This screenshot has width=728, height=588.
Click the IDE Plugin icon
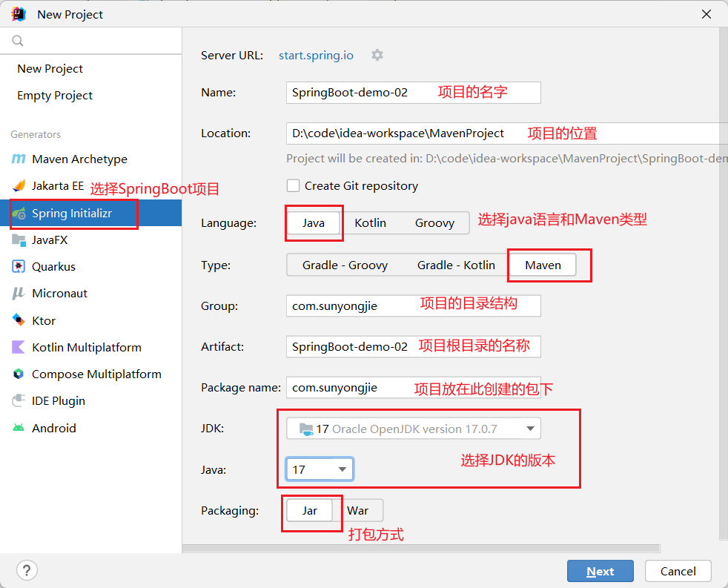(19, 400)
